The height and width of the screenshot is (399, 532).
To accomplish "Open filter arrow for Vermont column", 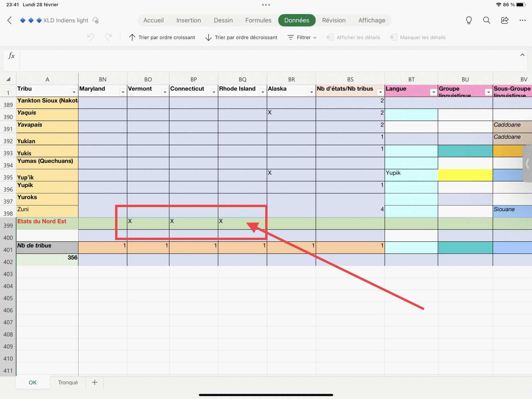I will click(165, 92).
